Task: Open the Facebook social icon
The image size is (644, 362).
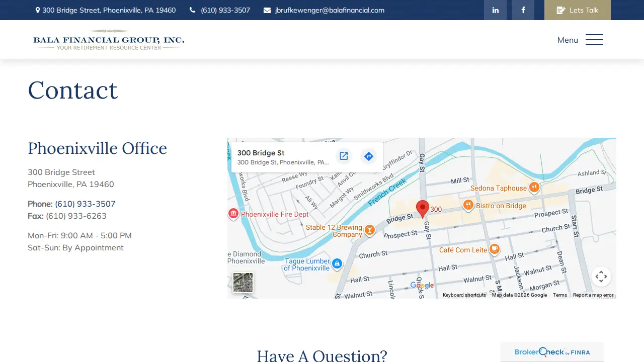Action: [523, 10]
